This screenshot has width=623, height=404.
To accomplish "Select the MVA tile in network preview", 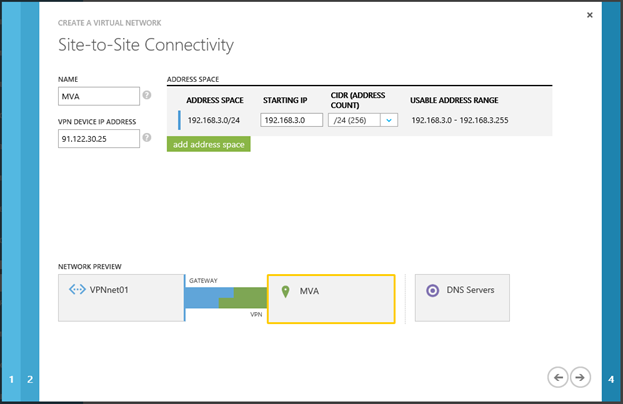I will click(x=331, y=298).
